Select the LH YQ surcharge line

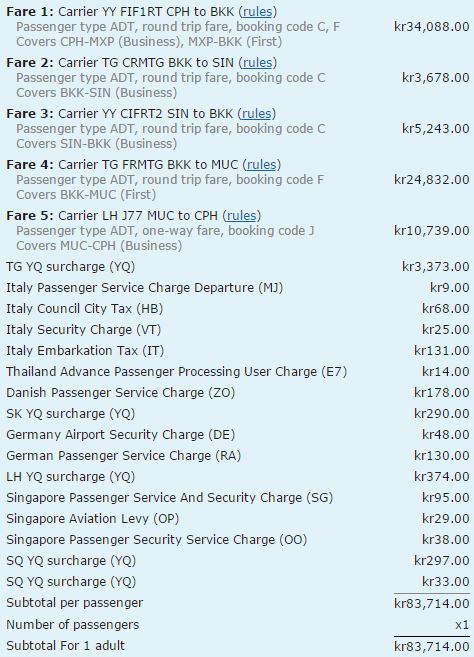click(237, 477)
